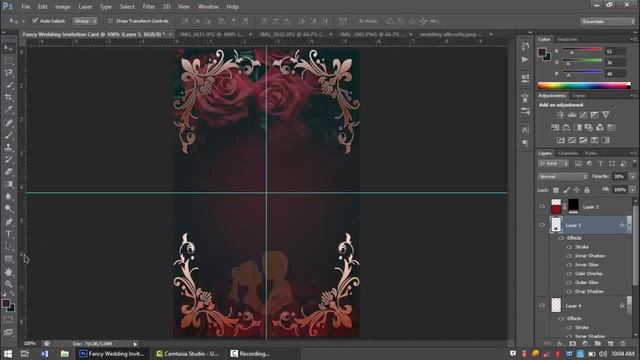
Task: Open the Essentials workspace dropdown
Action: 607,21
